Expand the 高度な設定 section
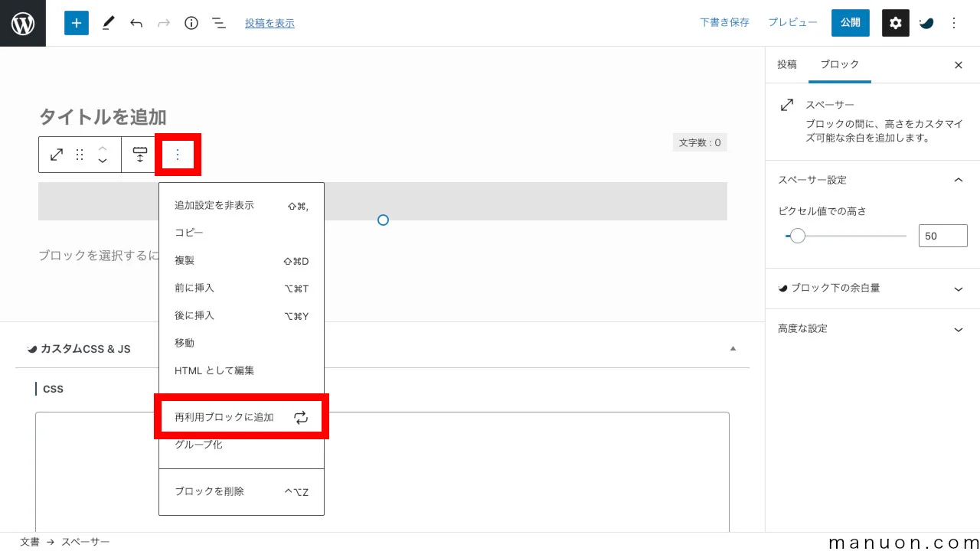This screenshot has height=551, width=980. tap(958, 329)
